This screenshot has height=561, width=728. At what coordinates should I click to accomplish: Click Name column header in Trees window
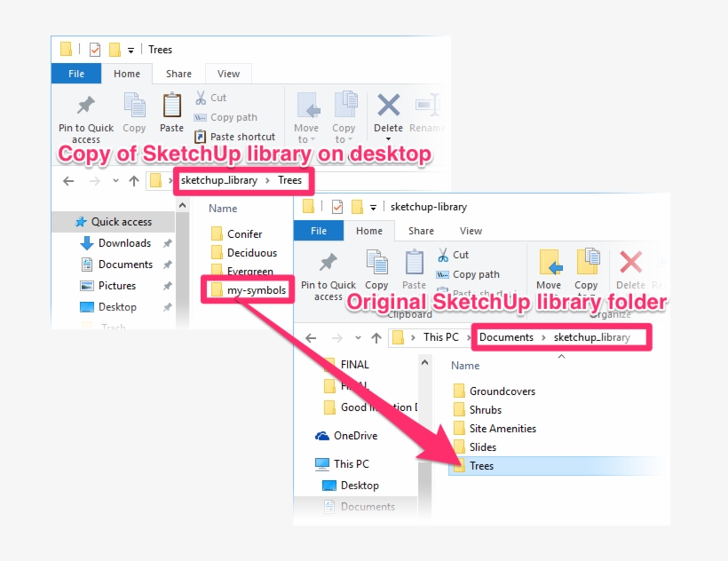[x=223, y=209]
